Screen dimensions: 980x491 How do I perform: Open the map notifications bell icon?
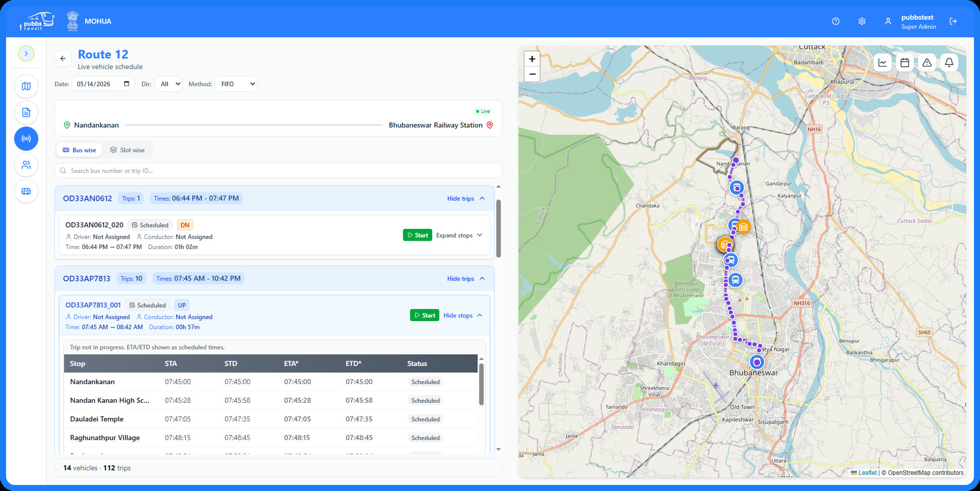(x=949, y=63)
